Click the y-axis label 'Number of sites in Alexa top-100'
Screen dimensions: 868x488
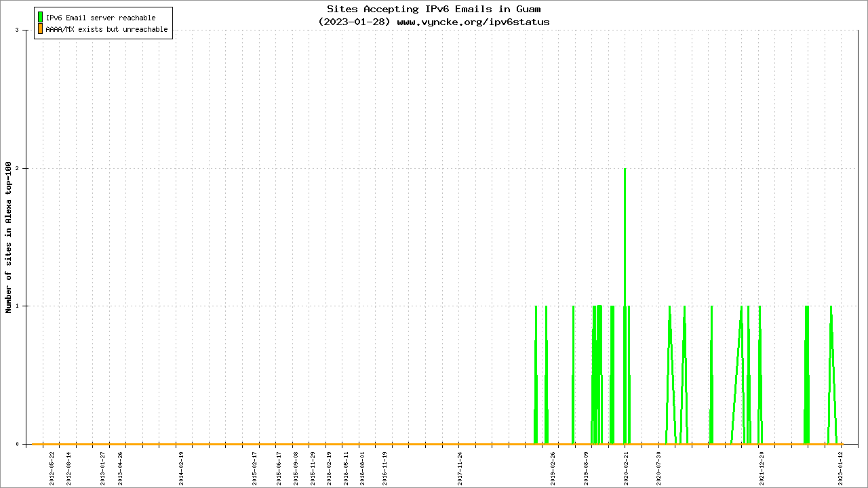tap(9, 237)
